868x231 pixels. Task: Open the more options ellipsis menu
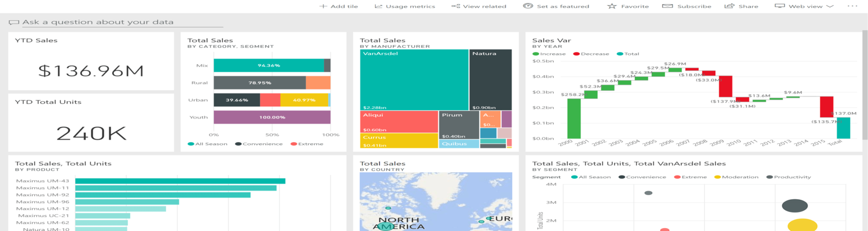(852, 6)
